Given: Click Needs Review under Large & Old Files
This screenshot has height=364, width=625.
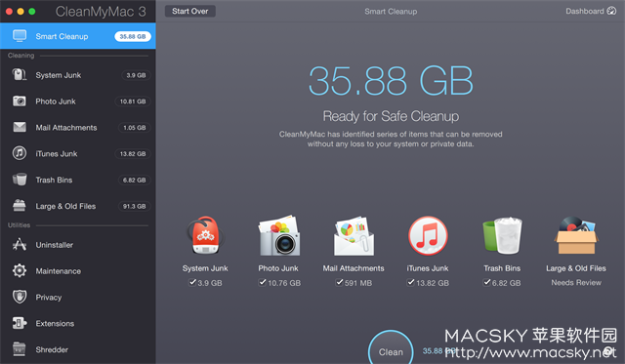Looking at the screenshot, I should click(576, 282).
